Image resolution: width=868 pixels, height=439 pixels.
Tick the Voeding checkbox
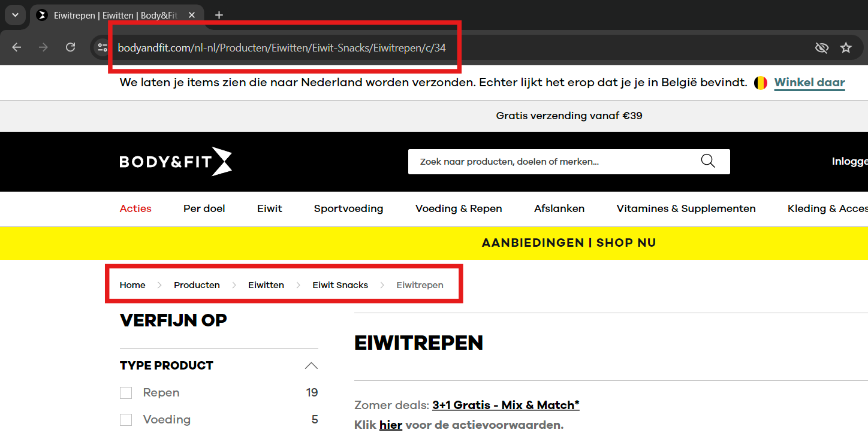[126, 420]
